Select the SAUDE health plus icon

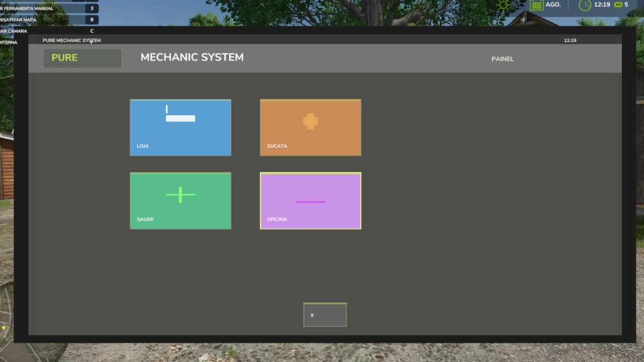coord(180,195)
